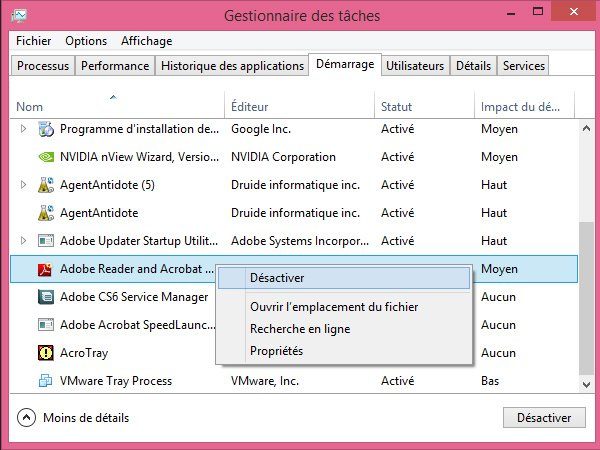600x450 pixels.
Task: Click the NVIDIA Corporation publisher cell
Action: 283,157
